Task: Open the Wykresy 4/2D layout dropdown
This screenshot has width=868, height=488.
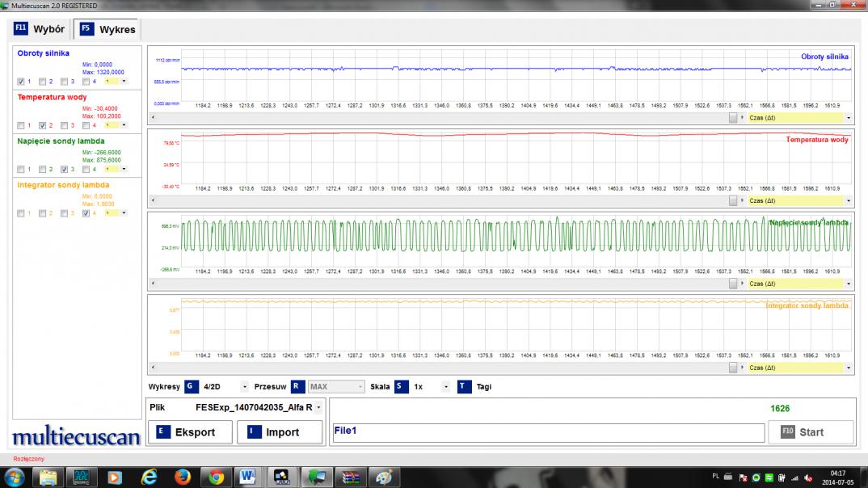Action: (x=244, y=387)
